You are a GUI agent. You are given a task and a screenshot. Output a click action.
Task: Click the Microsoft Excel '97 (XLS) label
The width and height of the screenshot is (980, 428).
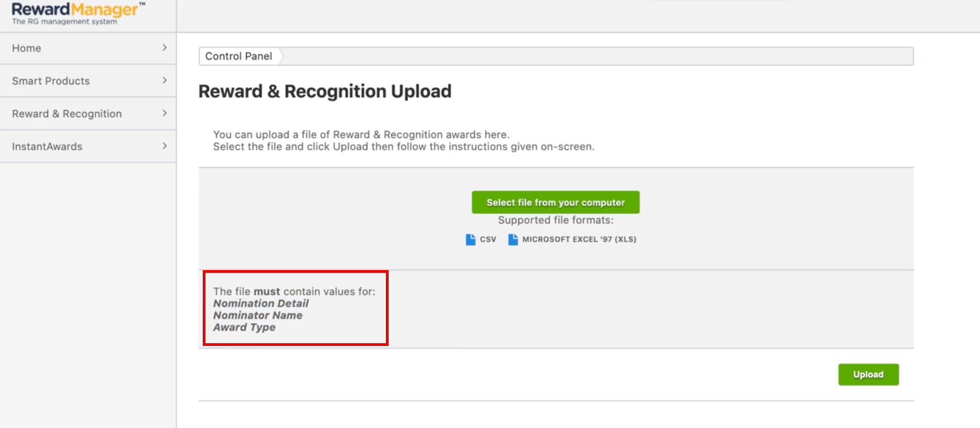579,239
